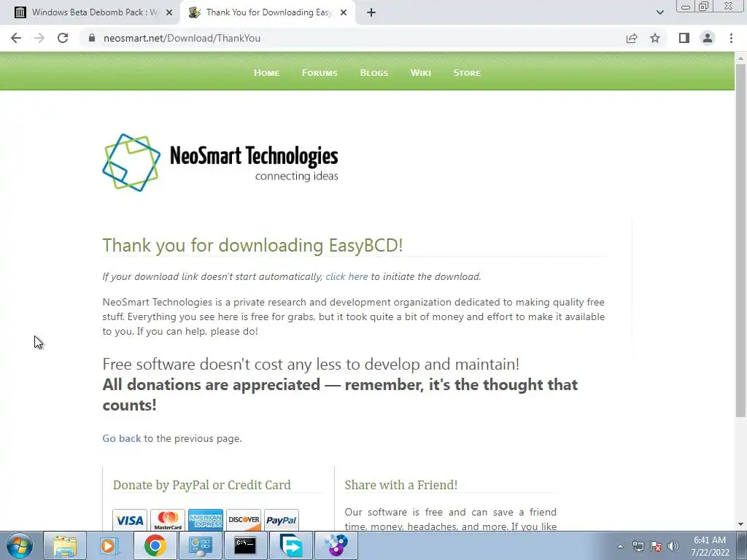The height and width of the screenshot is (560, 747).
Task: Click the NeoSmart Technologies logo
Action: click(220, 163)
